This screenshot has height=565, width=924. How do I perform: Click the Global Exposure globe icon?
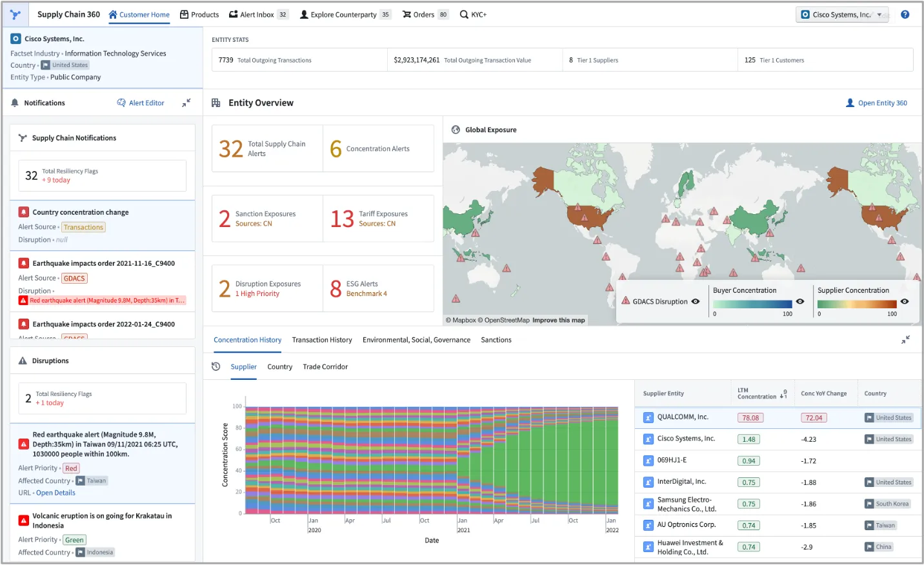click(x=456, y=130)
